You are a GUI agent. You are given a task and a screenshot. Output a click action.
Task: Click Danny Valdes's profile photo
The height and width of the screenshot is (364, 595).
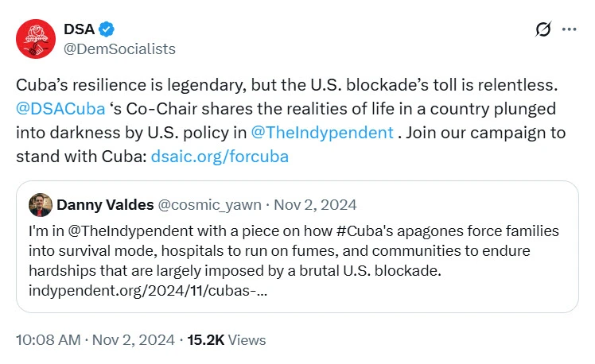click(41, 205)
